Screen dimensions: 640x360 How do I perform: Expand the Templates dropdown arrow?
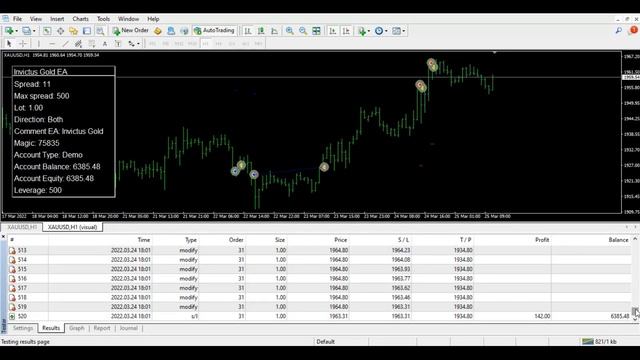tap(404, 31)
